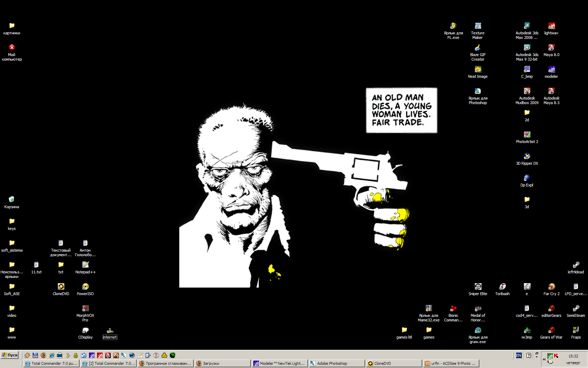
Task: Switch to the [2] Total Commander window
Action: click(108, 363)
